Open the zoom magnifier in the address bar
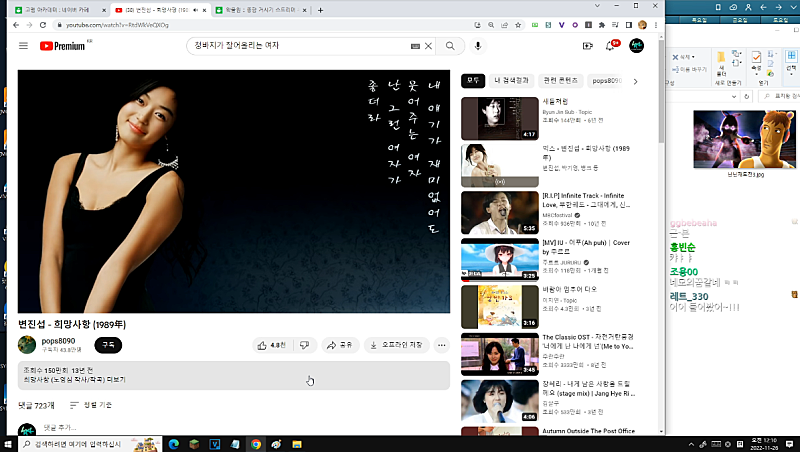 [x=491, y=24]
